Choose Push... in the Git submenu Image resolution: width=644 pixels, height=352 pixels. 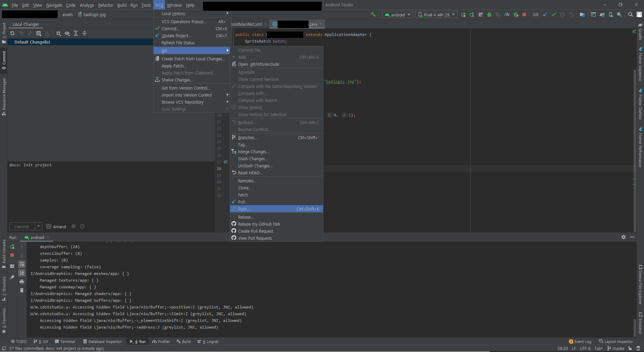coord(276,209)
